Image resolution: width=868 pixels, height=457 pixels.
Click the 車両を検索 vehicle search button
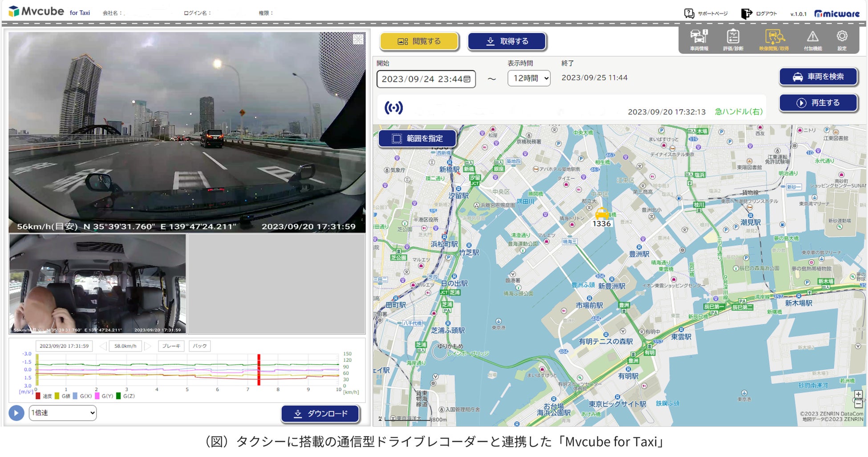pos(818,77)
